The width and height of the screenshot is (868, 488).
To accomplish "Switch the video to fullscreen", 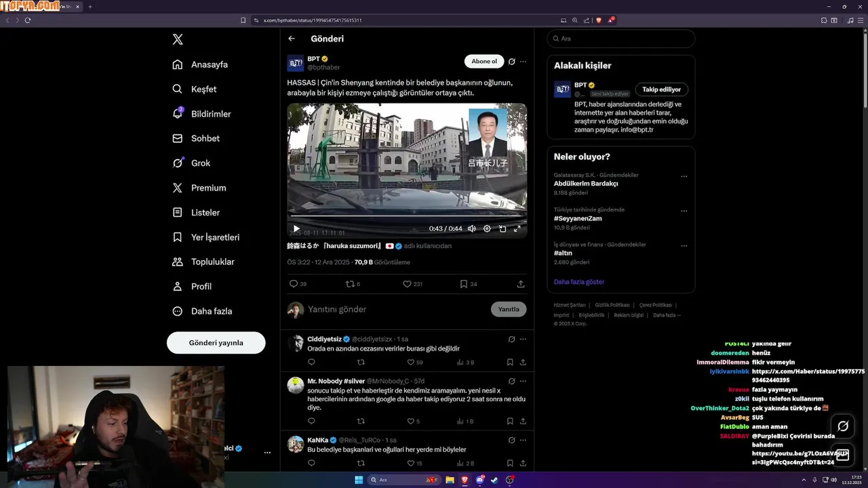I will [x=517, y=228].
